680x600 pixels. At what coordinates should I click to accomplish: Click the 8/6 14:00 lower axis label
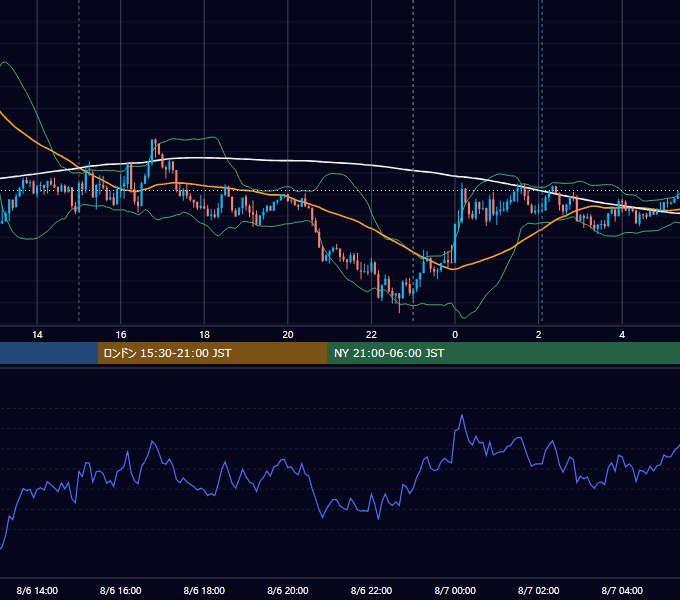click(x=37, y=590)
